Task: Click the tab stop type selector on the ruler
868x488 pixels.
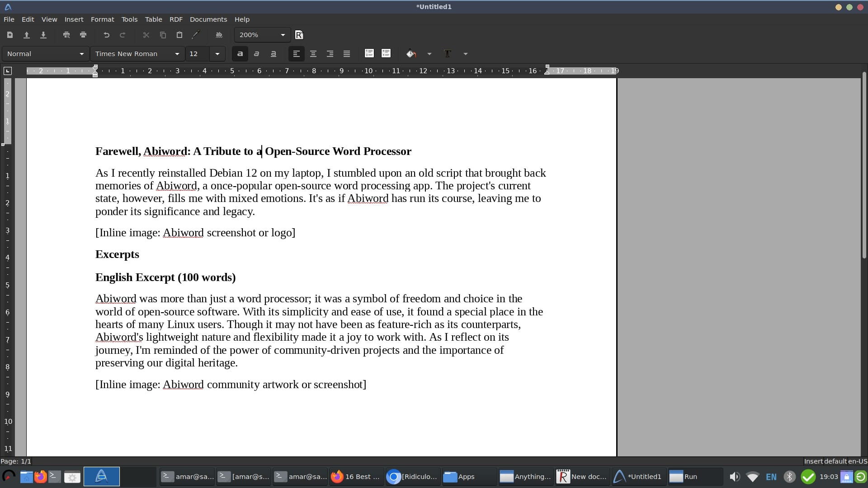Action: tap(8, 71)
